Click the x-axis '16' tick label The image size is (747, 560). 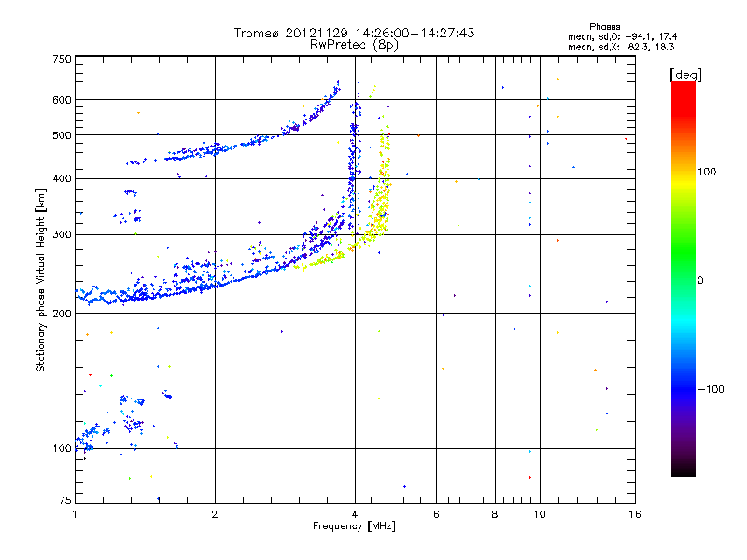tap(635, 514)
